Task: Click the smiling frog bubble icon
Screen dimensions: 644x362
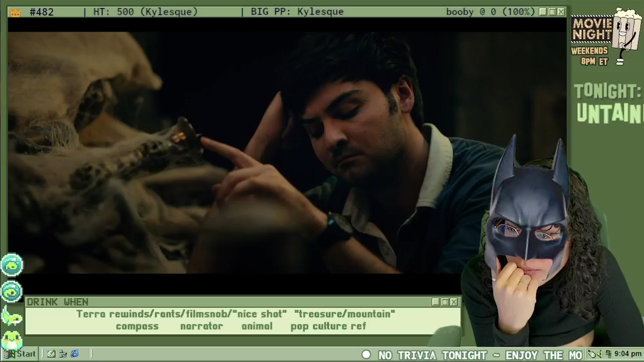Action: click(x=12, y=292)
